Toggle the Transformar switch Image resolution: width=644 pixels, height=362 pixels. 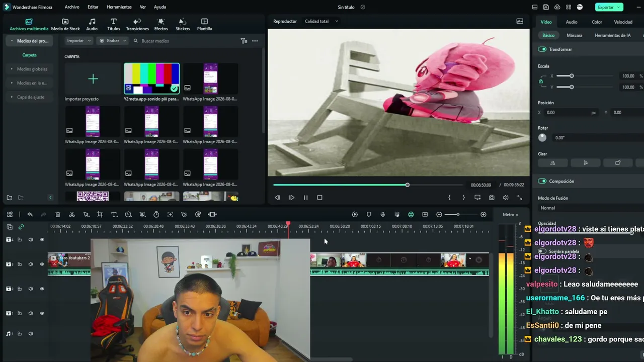(542, 49)
